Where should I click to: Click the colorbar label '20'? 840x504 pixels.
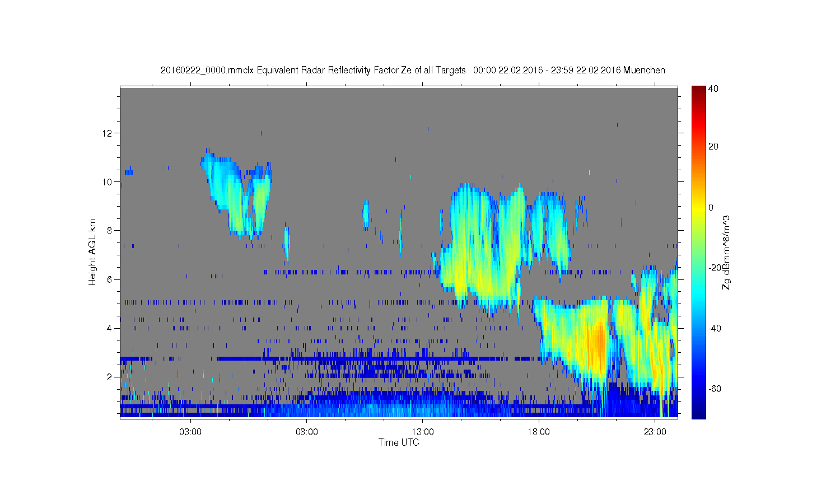(x=713, y=147)
